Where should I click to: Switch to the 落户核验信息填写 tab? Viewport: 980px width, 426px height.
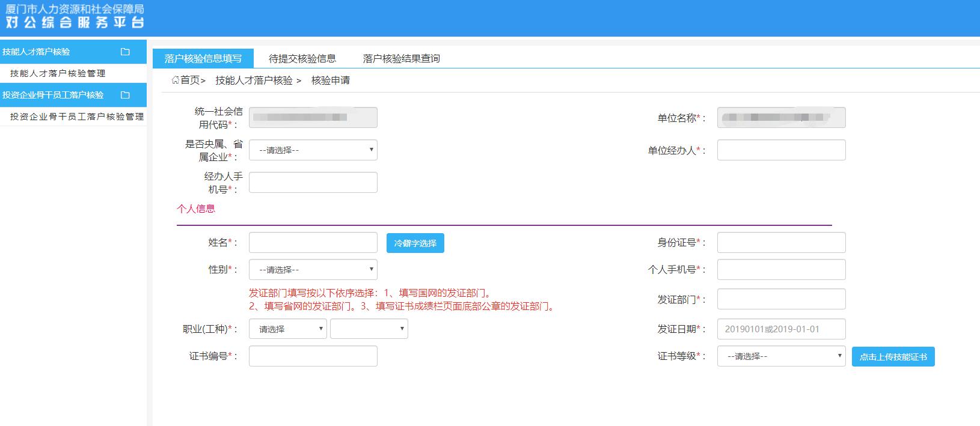click(203, 58)
